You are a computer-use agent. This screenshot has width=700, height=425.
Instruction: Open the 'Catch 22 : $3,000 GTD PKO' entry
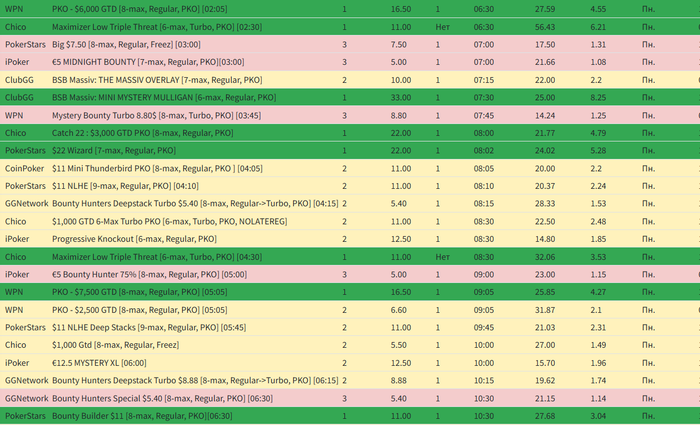(142, 133)
